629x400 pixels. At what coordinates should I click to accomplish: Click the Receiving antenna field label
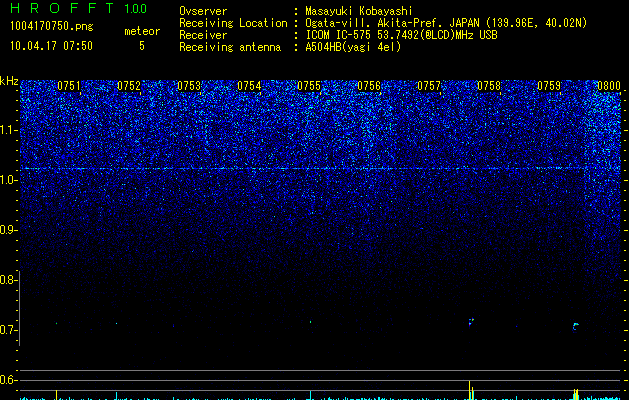click(230, 47)
